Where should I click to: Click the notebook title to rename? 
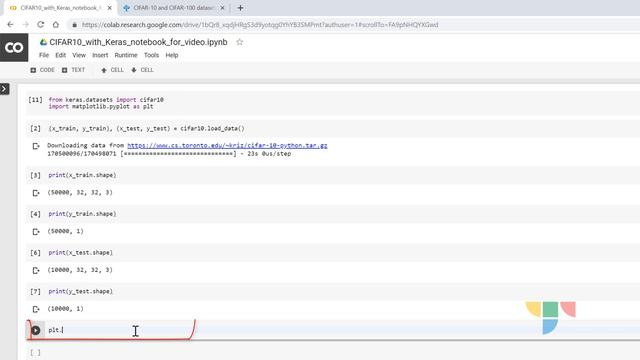[x=138, y=42]
